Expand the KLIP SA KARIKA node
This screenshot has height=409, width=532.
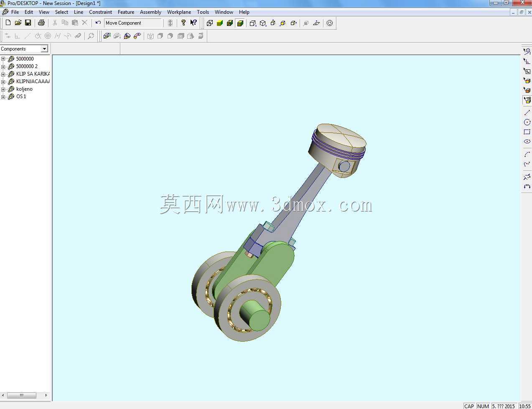tap(3, 74)
